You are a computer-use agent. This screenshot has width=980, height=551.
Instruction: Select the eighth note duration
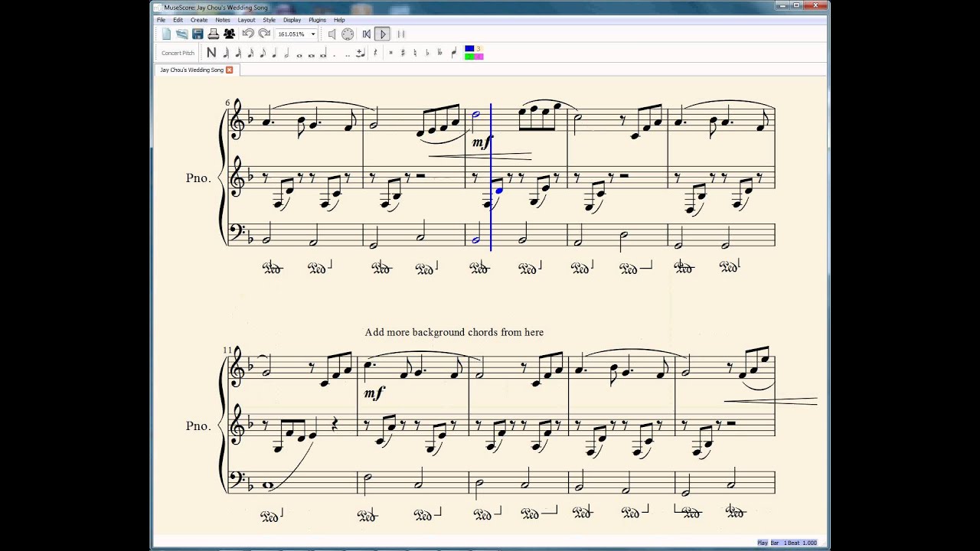263,53
